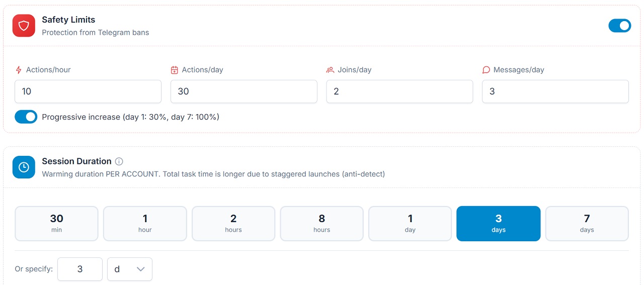Viewport: 644px width, 285px height.
Task: Click the Messages/day label text
Action: point(519,70)
